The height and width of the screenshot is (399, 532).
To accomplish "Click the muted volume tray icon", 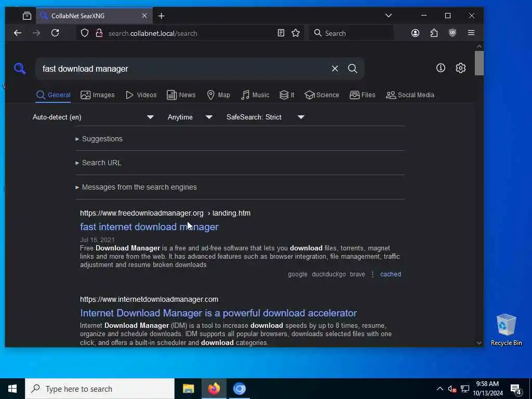I will pyautogui.click(x=452, y=389).
